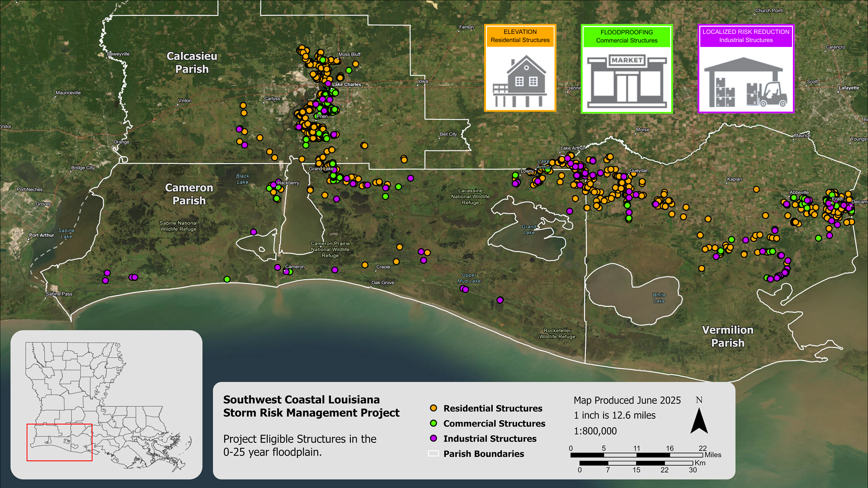
Task: Select the Vermilion Parish label
Action: tap(728, 336)
